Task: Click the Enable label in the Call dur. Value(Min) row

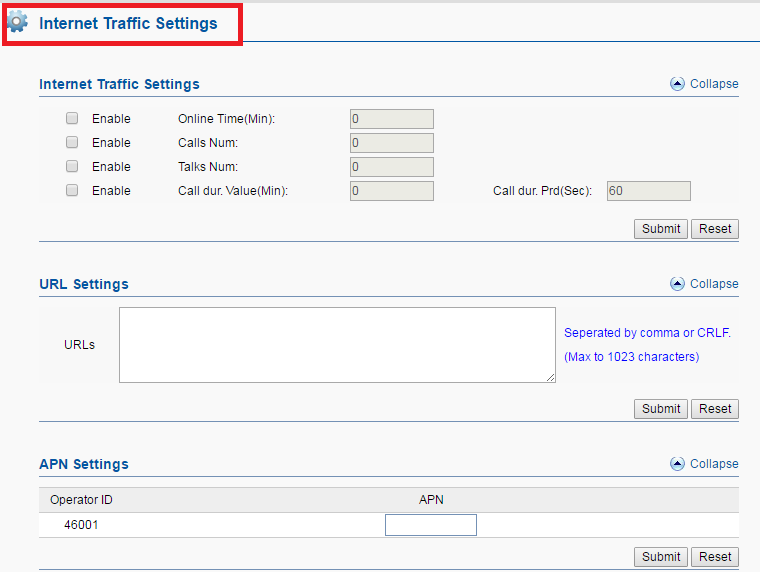Action: [x=111, y=191]
